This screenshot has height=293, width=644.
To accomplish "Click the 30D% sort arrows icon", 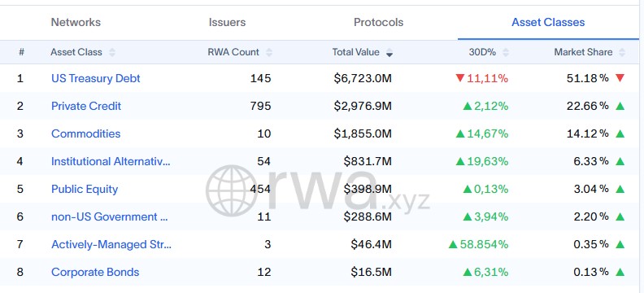I will point(506,53).
